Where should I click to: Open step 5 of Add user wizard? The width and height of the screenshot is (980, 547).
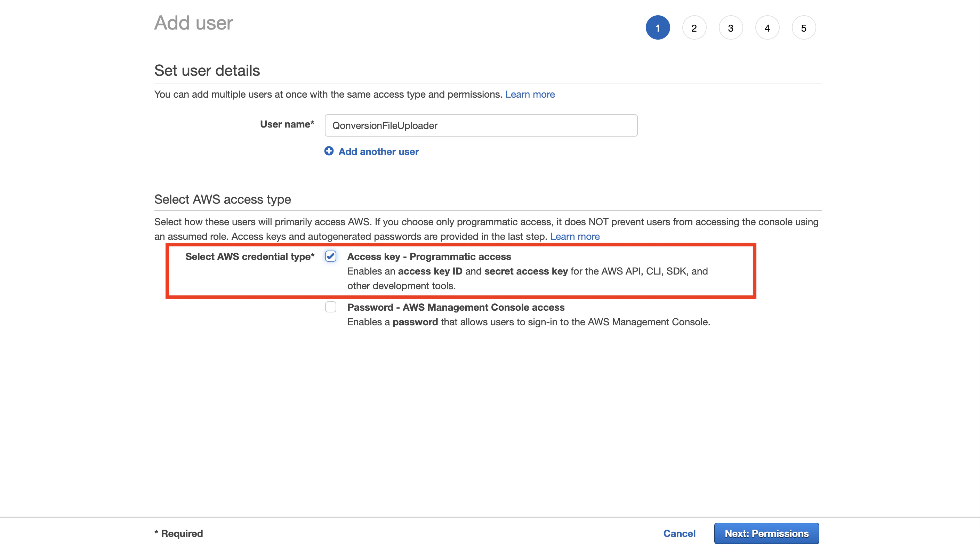pyautogui.click(x=803, y=28)
